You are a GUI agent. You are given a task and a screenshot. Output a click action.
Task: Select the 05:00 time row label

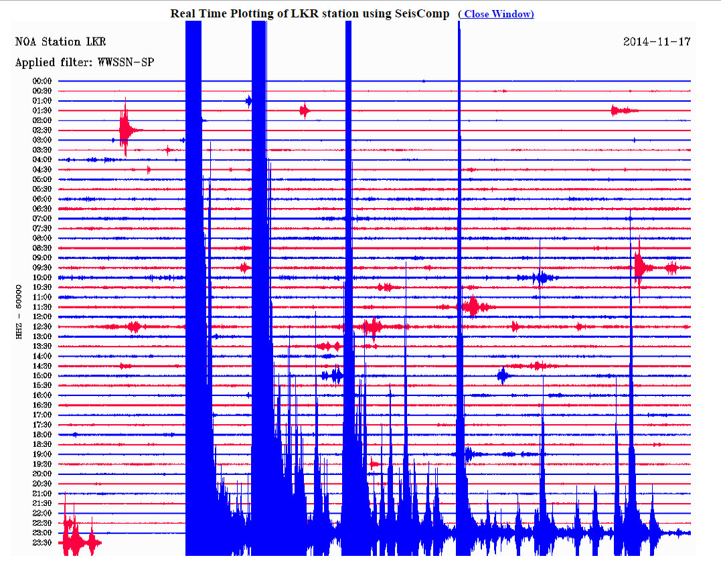tap(42, 179)
